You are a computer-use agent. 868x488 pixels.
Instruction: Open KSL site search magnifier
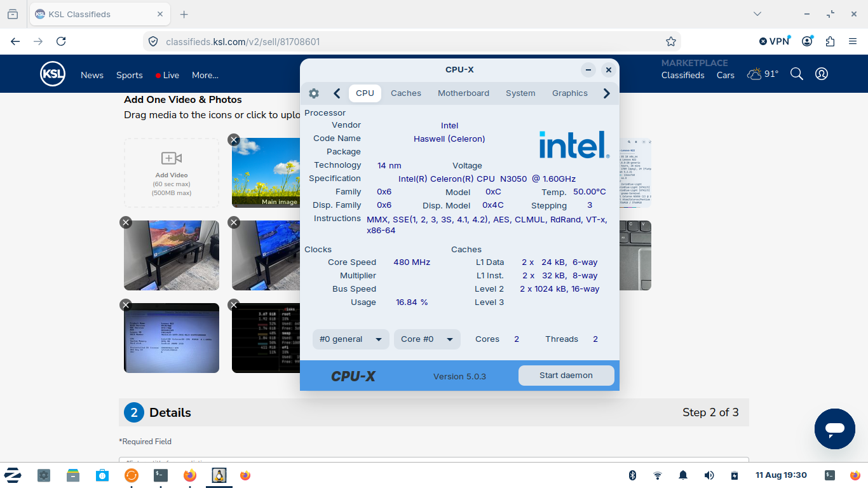(x=797, y=74)
